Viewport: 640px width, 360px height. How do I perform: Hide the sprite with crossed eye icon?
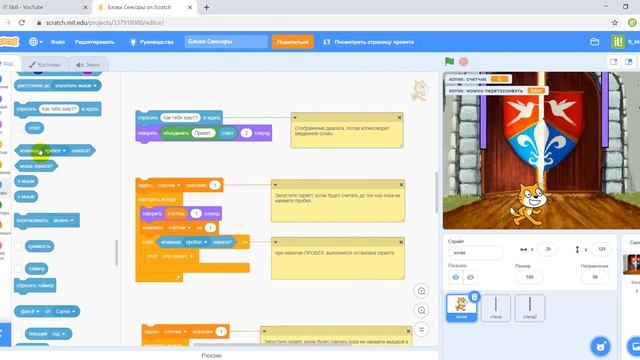470,277
